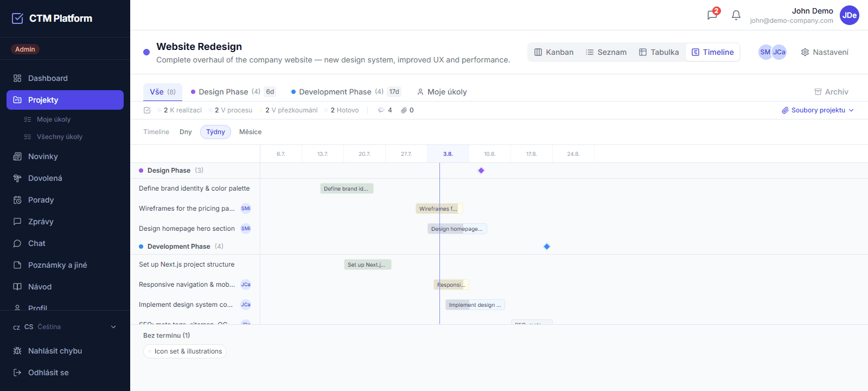Switch to the Seznam view
This screenshot has height=391, width=868.
606,52
